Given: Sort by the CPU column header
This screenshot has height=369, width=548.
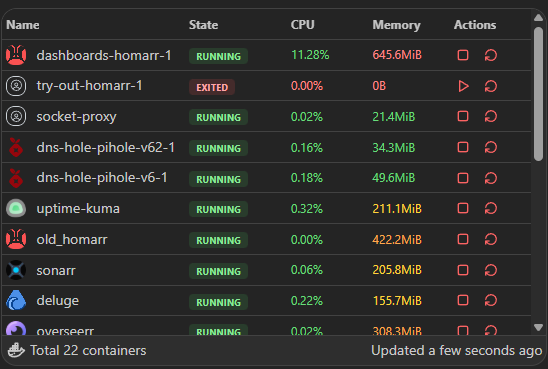Looking at the screenshot, I should (303, 25).
